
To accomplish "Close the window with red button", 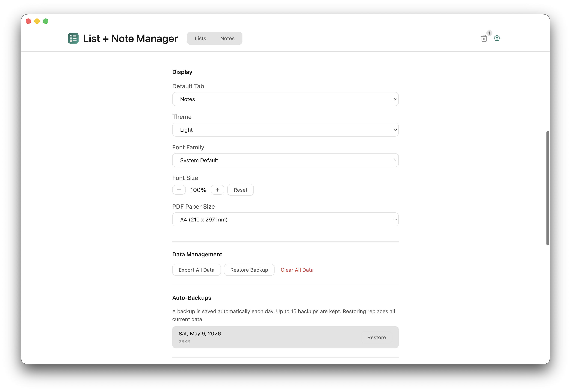I will [x=28, y=21].
